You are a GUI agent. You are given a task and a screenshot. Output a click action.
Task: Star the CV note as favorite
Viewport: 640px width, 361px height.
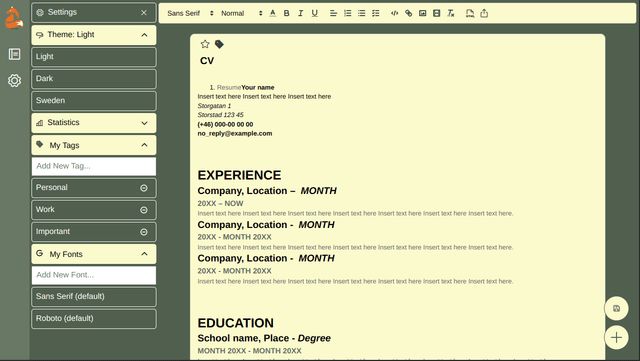[205, 44]
